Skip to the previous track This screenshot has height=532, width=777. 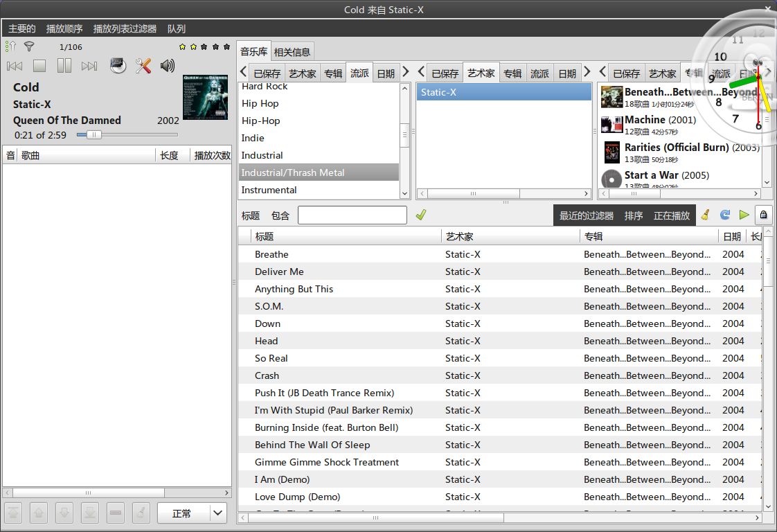[x=15, y=66]
